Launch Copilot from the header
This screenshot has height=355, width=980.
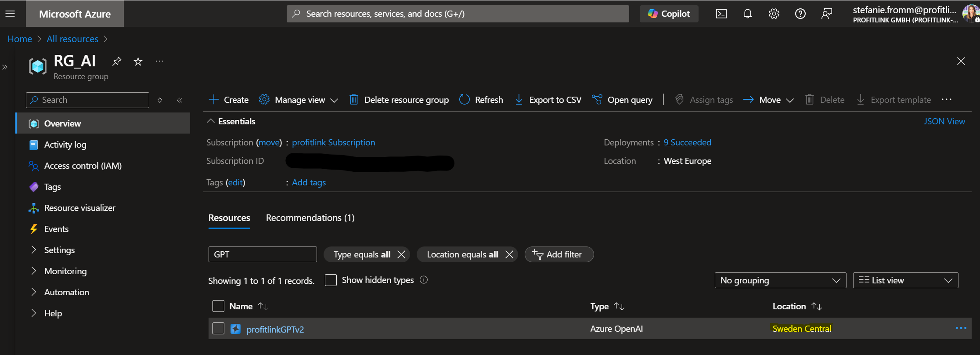coord(669,14)
